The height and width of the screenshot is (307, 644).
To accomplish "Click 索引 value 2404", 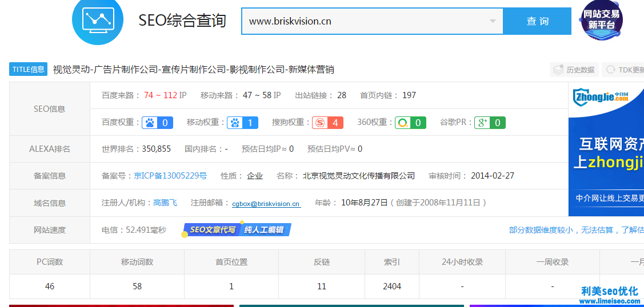I will pyautogui.click(x=392, y=286).
